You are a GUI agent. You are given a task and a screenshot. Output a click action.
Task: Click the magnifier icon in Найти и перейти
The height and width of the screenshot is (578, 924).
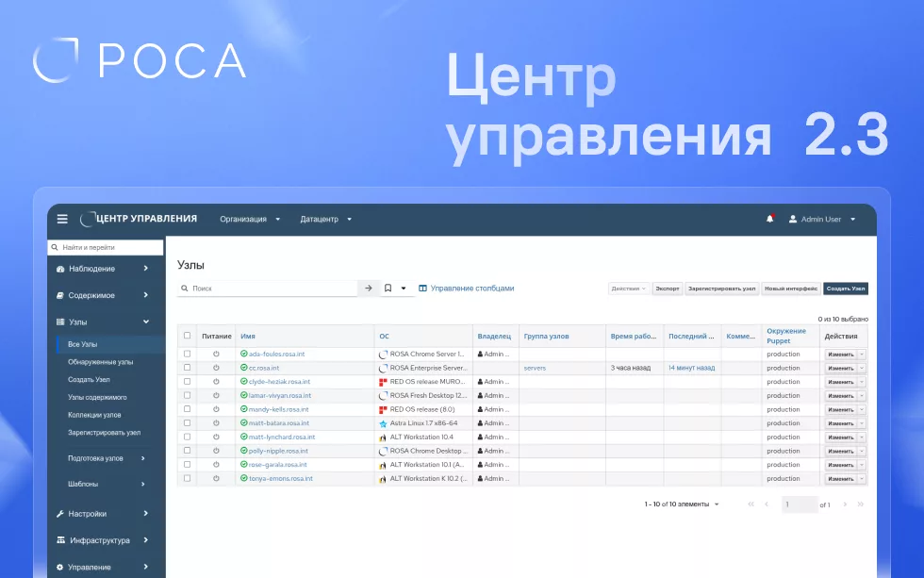(x=55, y=247)
